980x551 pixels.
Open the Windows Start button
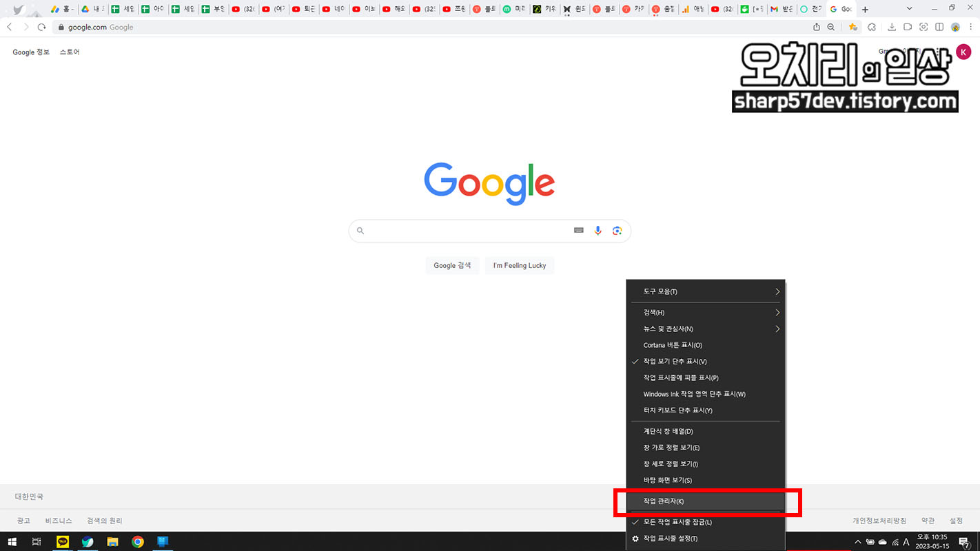coord(12,542)
